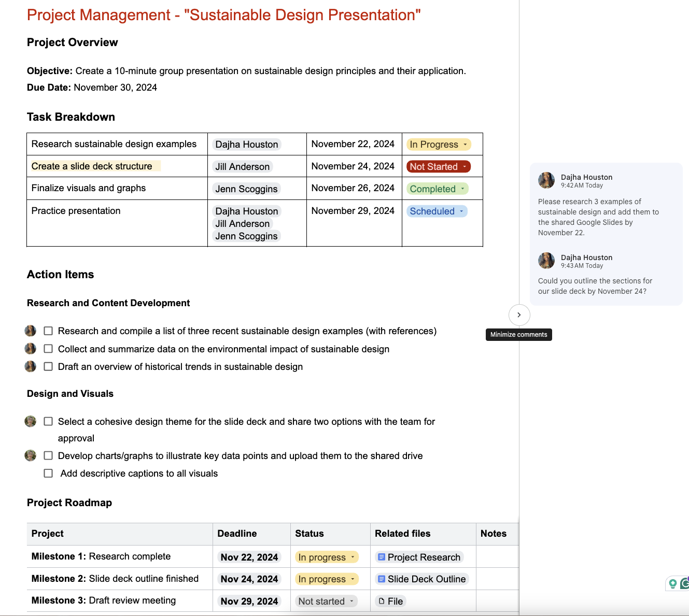Click the assignee avatar beside design theme item

point(30,421)
